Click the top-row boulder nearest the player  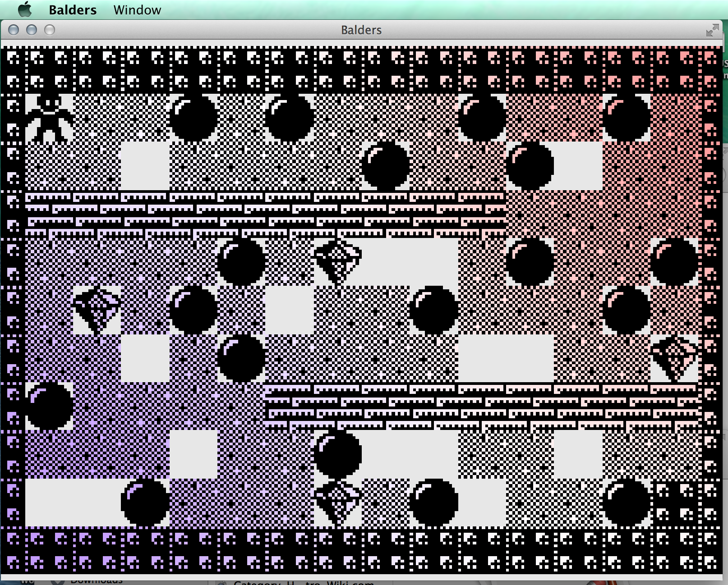point(193,118)
